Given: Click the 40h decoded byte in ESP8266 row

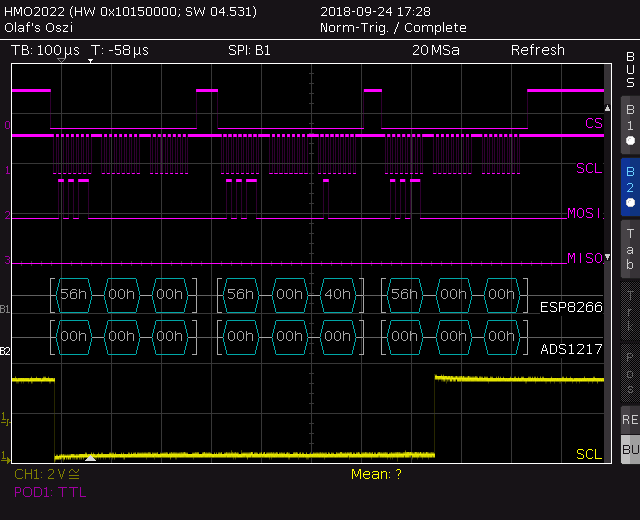Looking at the screenshot, I should 338,295.
